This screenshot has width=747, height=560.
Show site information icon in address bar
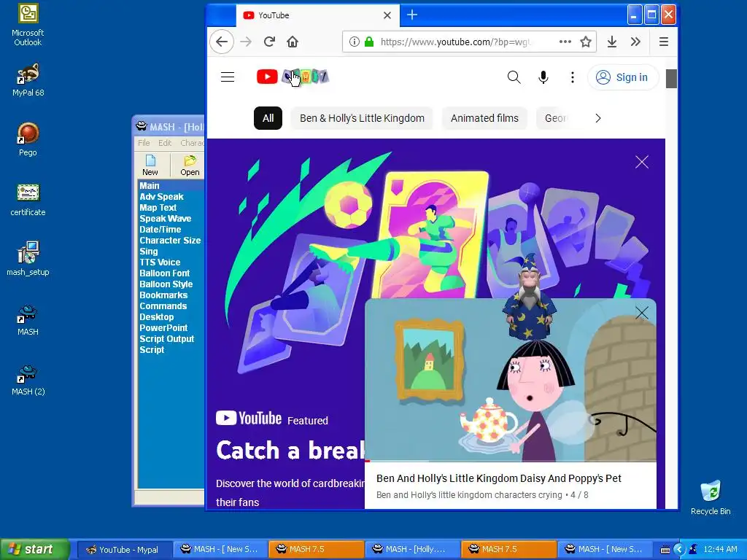click(x=354, y=42)
